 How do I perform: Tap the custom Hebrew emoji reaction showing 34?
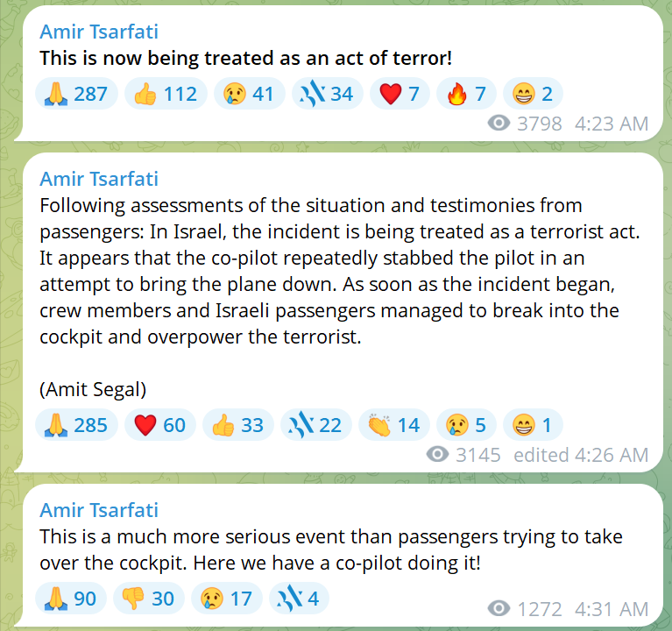coord(328,94)
